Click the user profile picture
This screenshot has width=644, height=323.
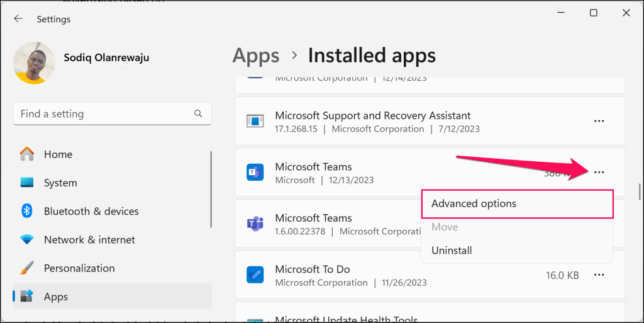coord(34,63)
